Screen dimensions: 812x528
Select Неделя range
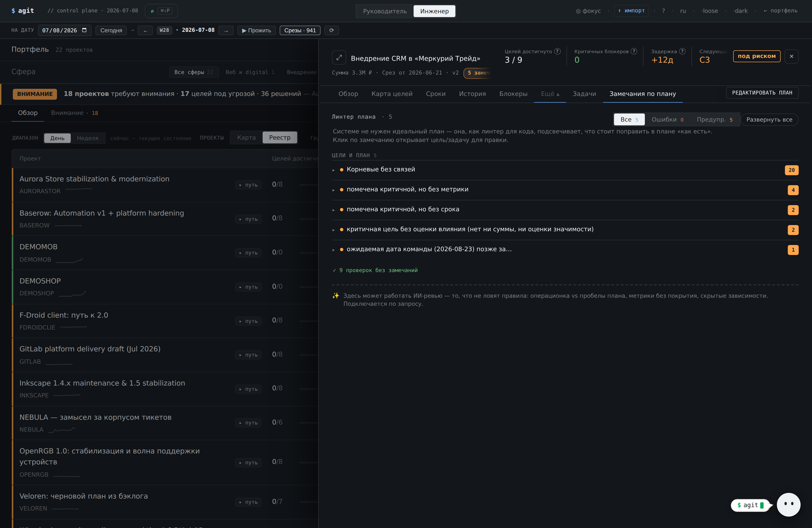tap(87, 138)
